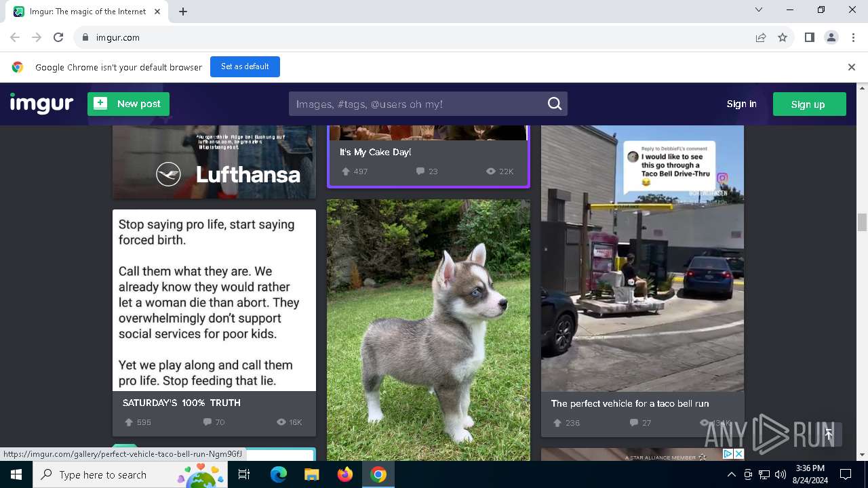
Task: Bookmark this tab with the star icon
Action: (x=783, y=37)
